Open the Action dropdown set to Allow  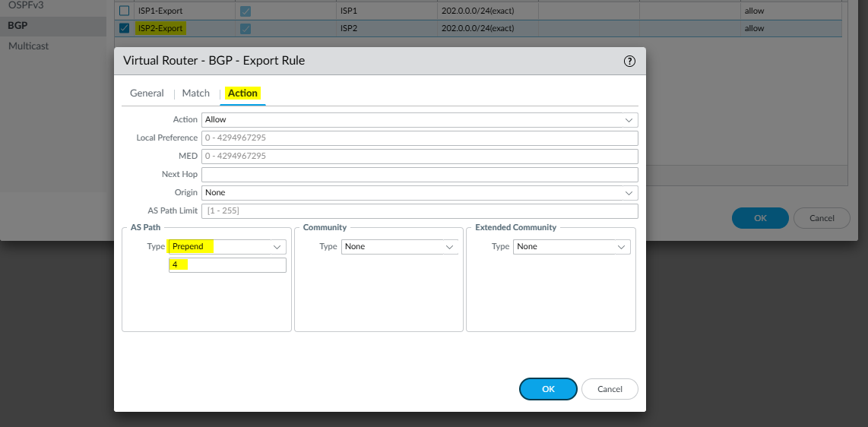(x=420, y=119)
